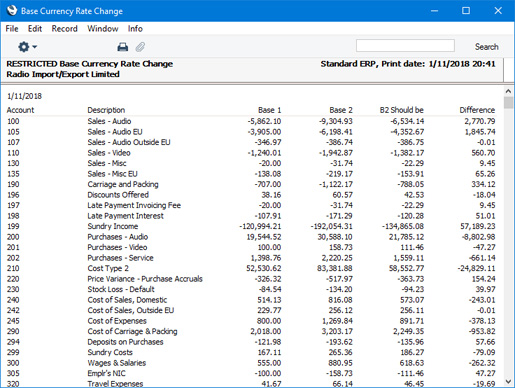This screenshot has width=515, height=388.
Task: Focus the search text field
Action: [405, 46]
